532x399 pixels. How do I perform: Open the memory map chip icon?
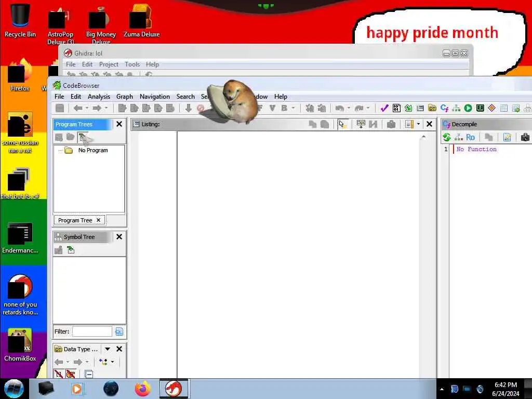(x=480, y=108)
